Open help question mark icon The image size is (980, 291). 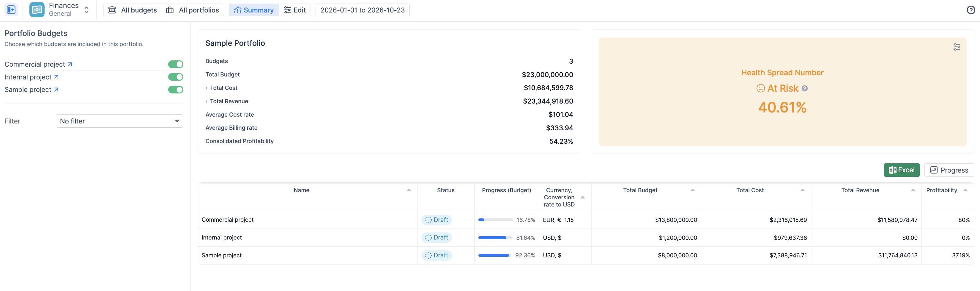[x=971, y=10]
